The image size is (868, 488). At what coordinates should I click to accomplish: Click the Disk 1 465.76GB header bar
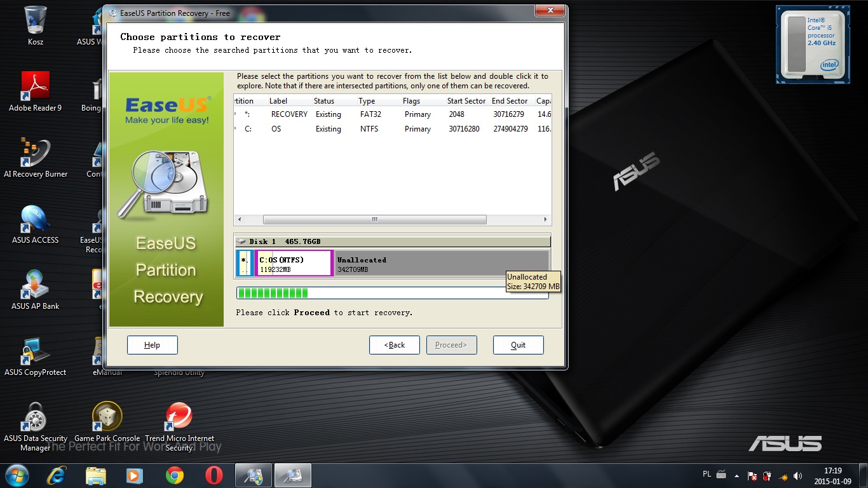click(393, 241)
